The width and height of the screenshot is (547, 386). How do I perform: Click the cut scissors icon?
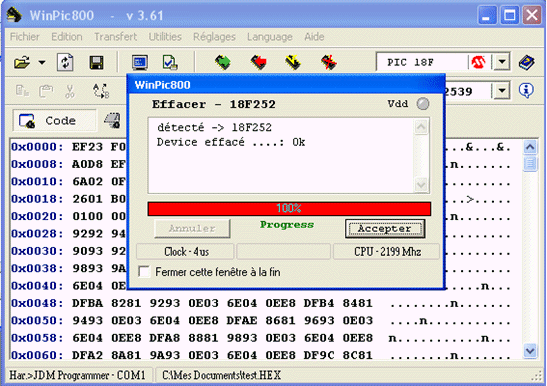coord(70,91)
